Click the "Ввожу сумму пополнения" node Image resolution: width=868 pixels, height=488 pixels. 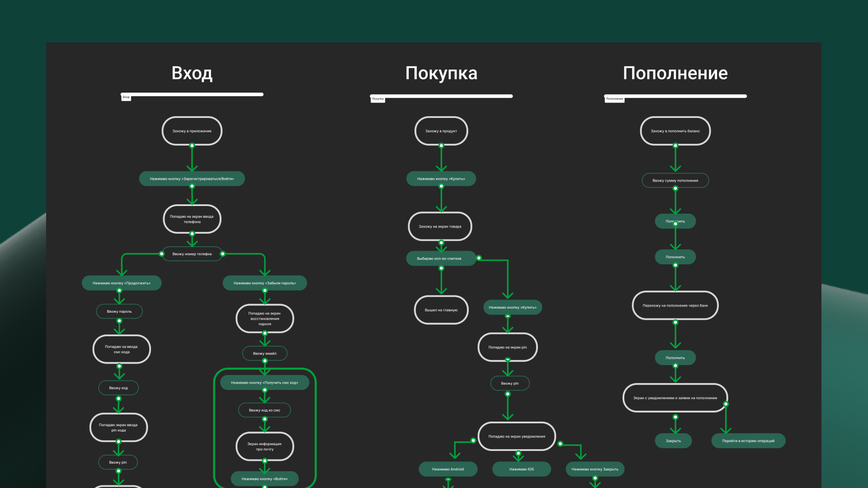click(675, 180)
